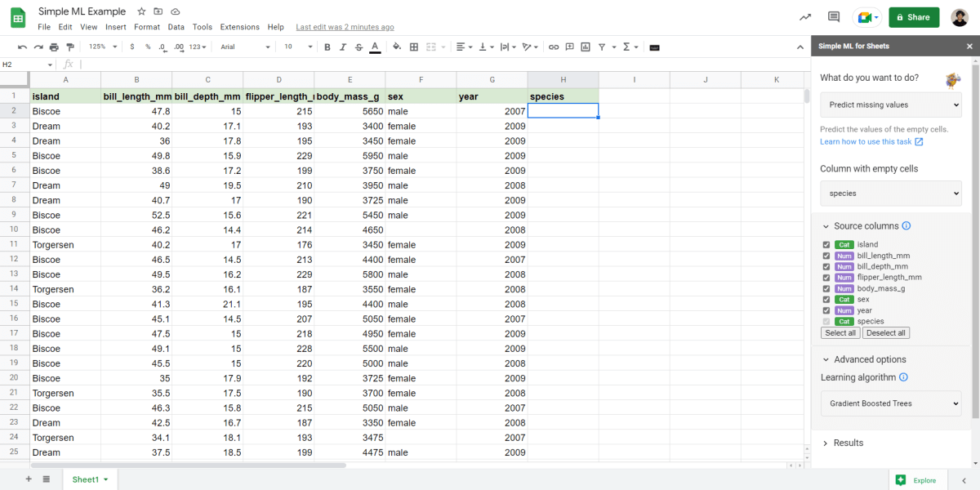The image size is (980, 490).
Task: Toggle strikethrough formatting
Action: click(x=359, y=47)
